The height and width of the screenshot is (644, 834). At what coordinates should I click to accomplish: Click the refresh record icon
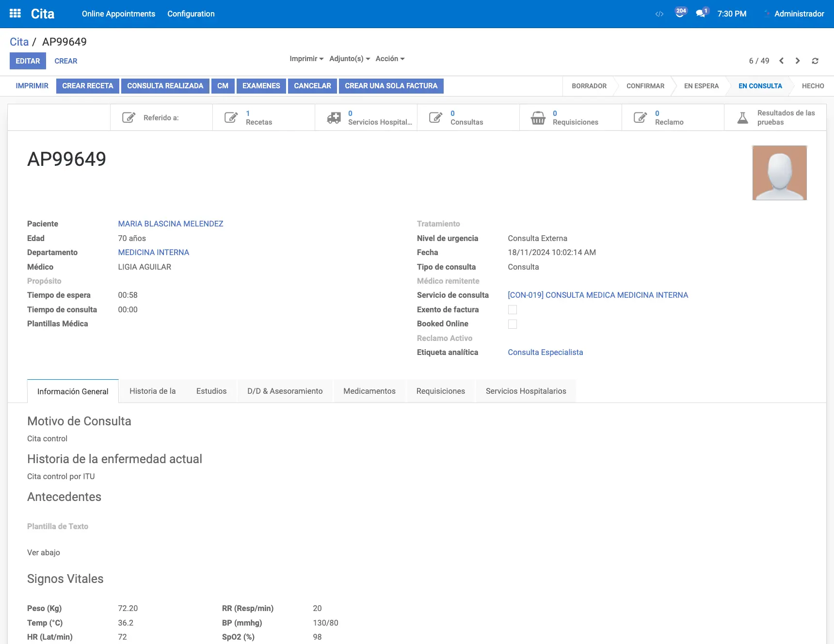point(815,61)
